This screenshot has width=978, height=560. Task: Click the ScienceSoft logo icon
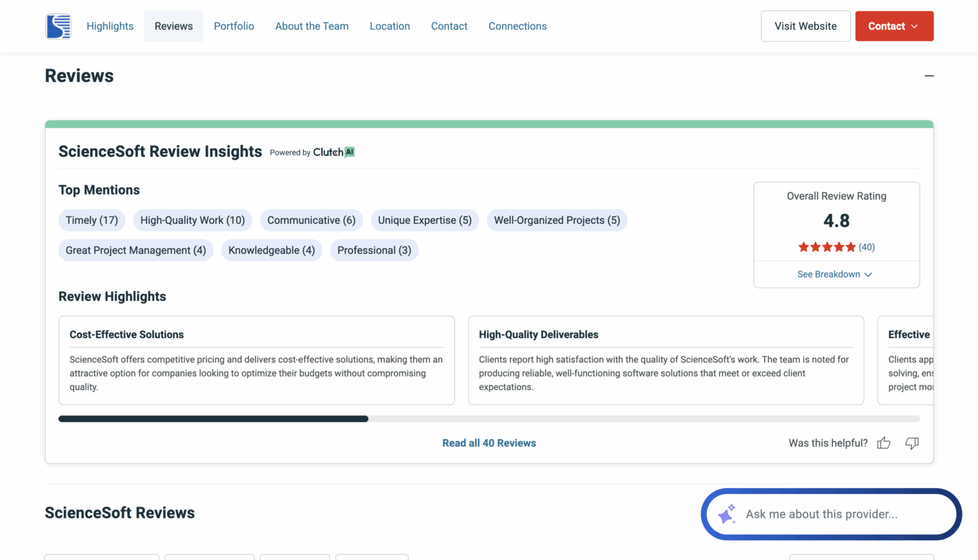[x=58, y=26]
